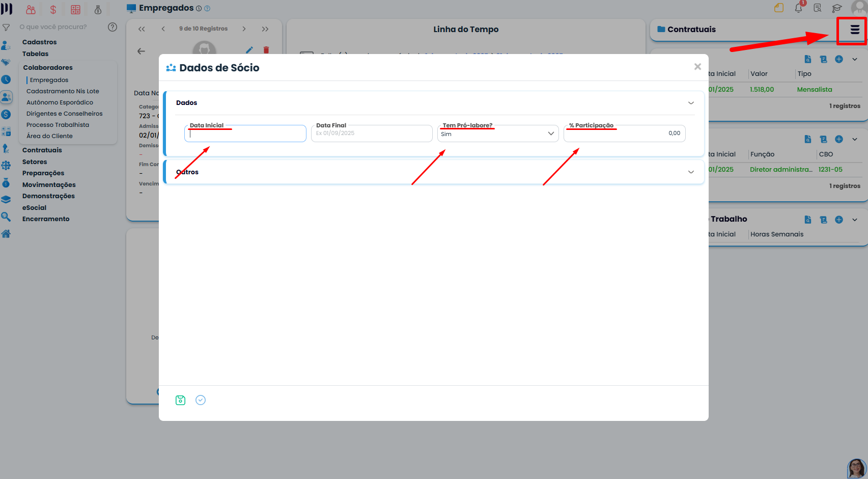
Task: Click the circular check icon in the dialog footer
Action: coord(201,400)
